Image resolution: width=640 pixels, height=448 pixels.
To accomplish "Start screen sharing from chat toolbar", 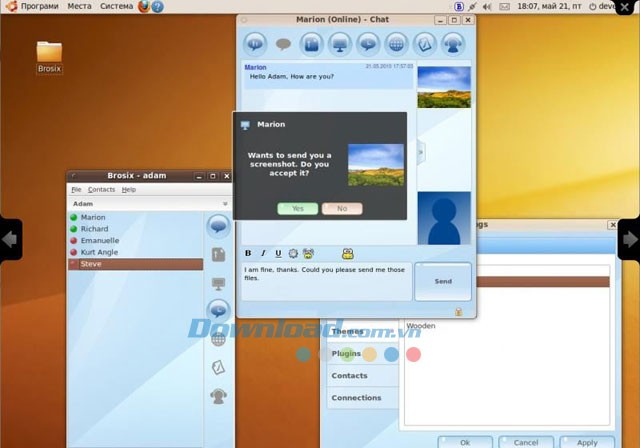I will pos(340,44).
